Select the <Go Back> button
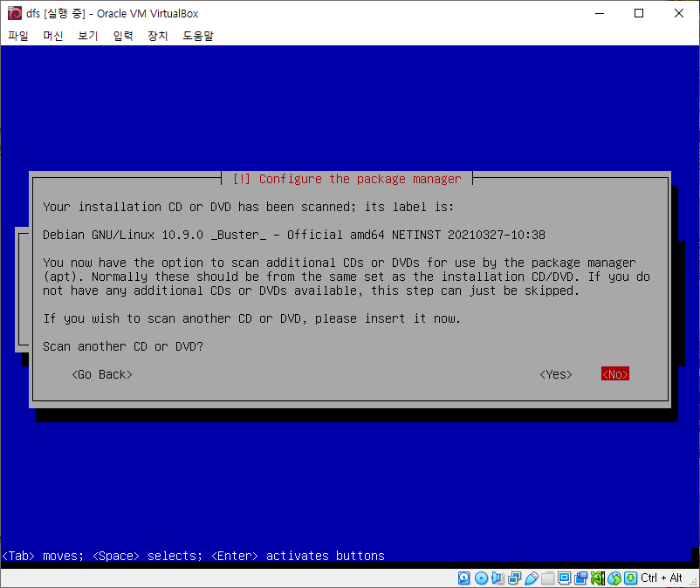 click(102, 374)
